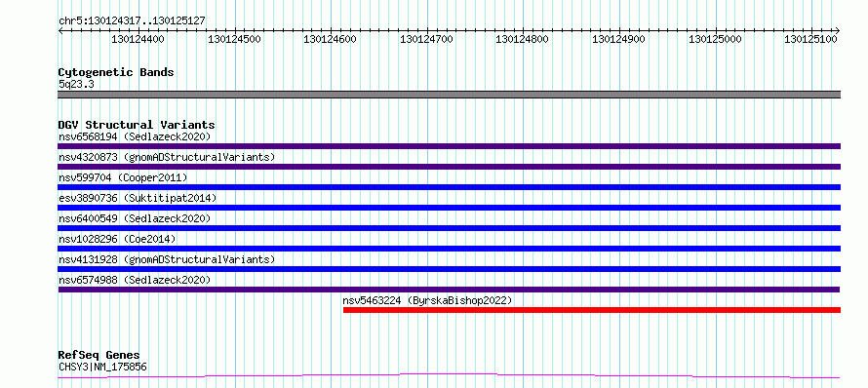
Task: Click ruler position 130124400
Action: click(138, 39)
